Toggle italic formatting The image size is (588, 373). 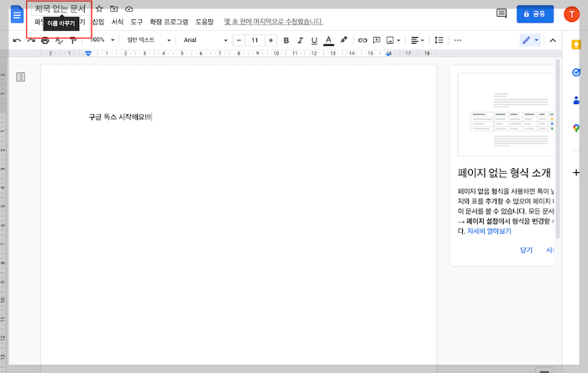pos(300,40)
